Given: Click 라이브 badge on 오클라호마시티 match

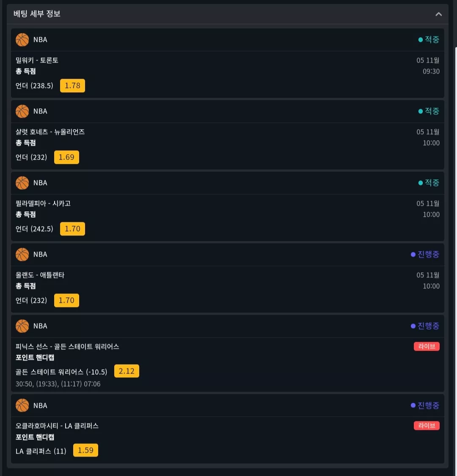Looking at the screenshot, I should (427, 426).
